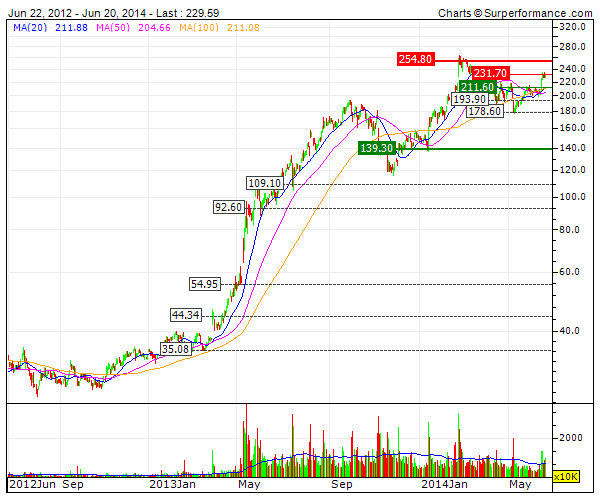Click the x10K volume scale badge

(566, 477)
